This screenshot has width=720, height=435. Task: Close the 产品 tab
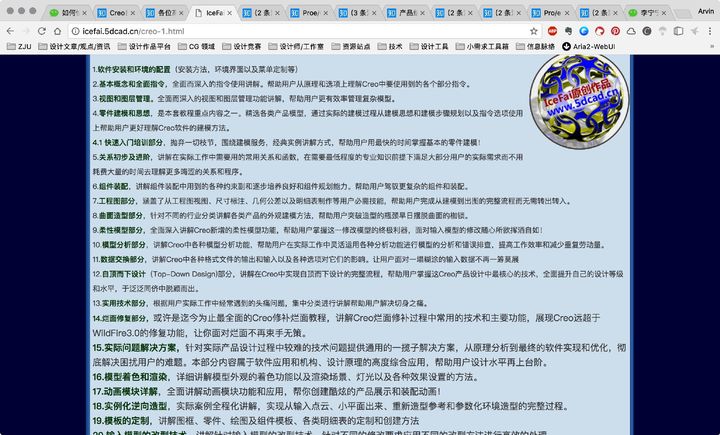pyautogui.click(x=422, y=13)
